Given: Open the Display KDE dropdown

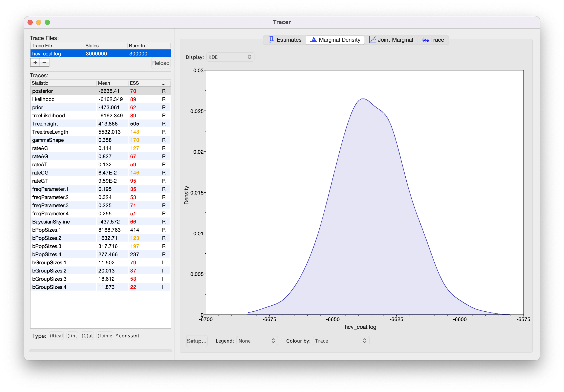Looking at the screenshot, I should pyautogui.click(x=230, y=57).
